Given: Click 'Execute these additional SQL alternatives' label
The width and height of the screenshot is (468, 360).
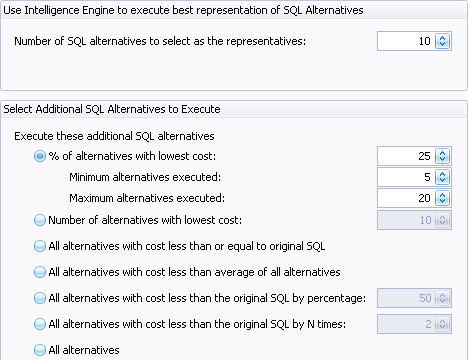Looking at the screenshot, I should tap(114, 136).
